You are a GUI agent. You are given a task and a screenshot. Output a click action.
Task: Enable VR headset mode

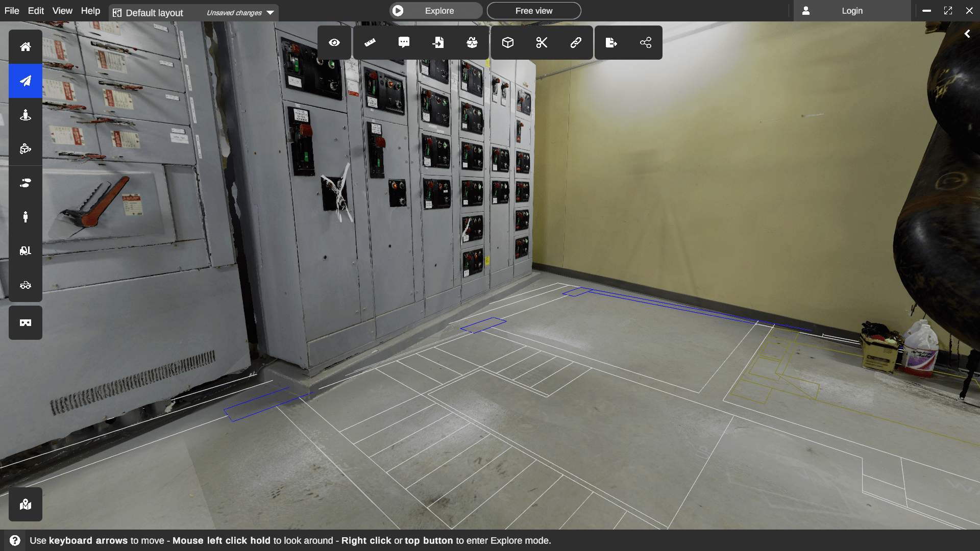tap(26, 322)
